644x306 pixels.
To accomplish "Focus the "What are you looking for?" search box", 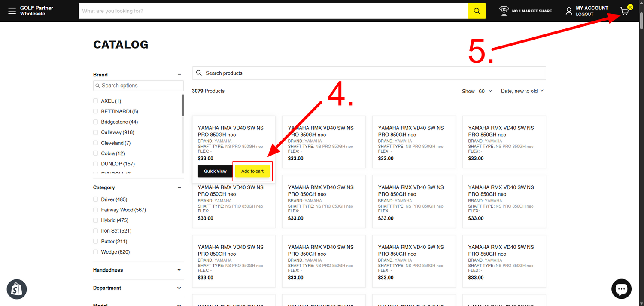I will click(x=273, y=11).
